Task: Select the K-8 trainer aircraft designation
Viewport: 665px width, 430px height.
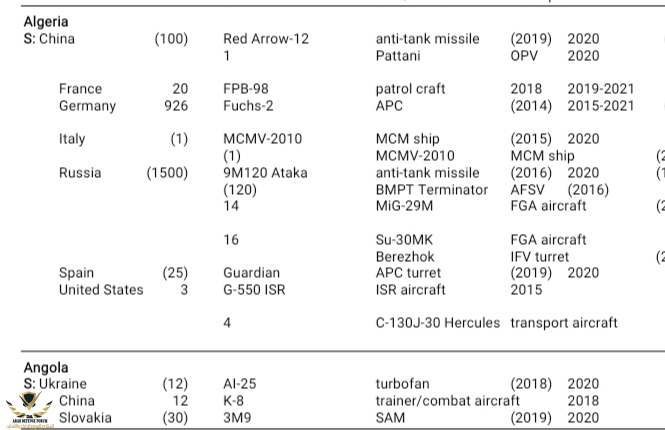Action: [234, 401]
